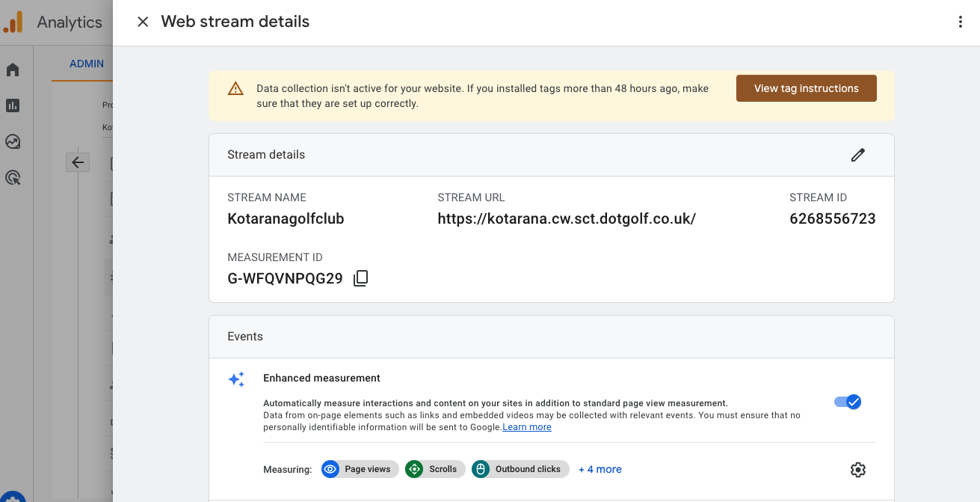This screenshot has width=980, height=502.
Task: Click the Scrolls measurement chip
Action: (435, 469)
